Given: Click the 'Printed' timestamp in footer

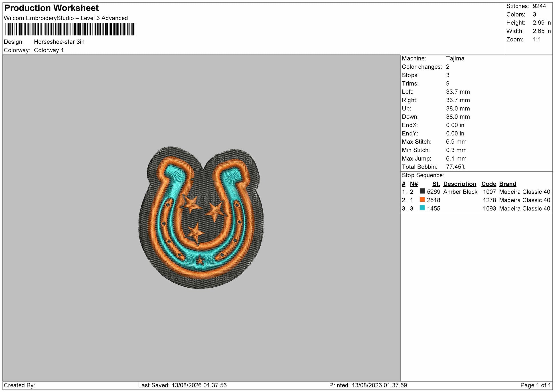Looking at the screenshot, I should [x=368, y=385].
